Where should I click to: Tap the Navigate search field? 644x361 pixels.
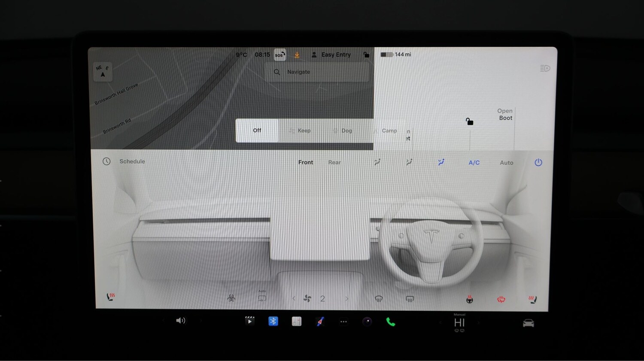318,72
